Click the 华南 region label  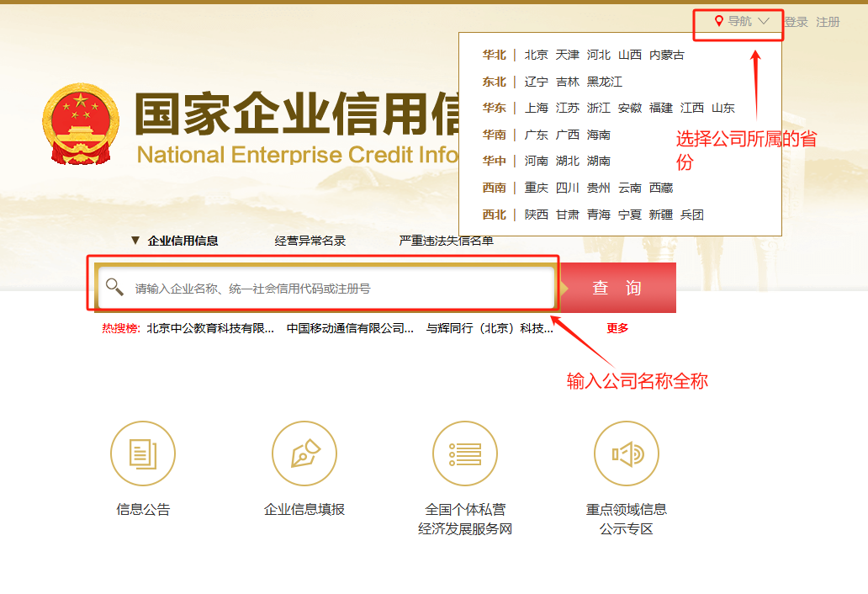[x=495, y=135]
